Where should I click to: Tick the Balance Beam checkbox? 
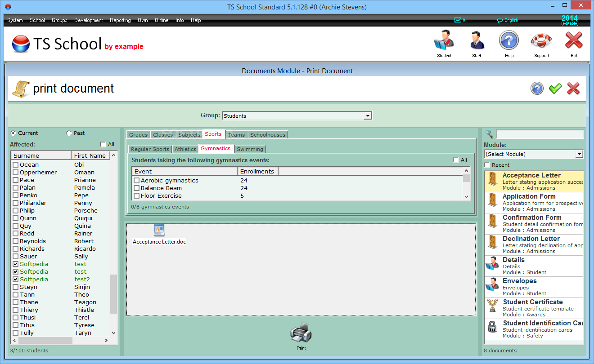point(137,188)
